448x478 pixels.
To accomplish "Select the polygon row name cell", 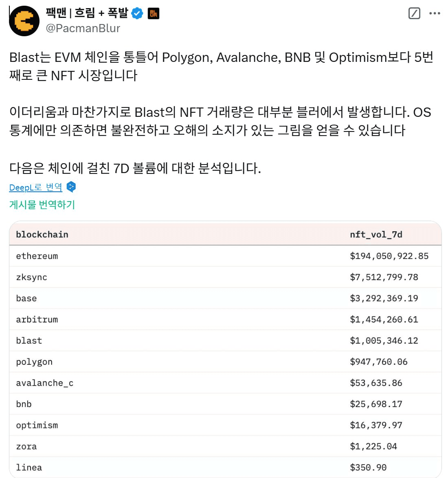I will click(34, 362).
